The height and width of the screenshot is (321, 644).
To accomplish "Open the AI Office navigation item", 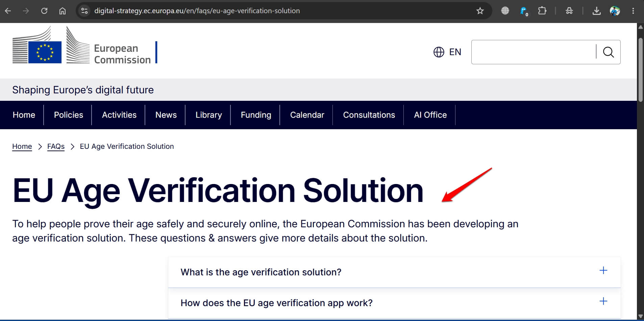I will 430,115.
